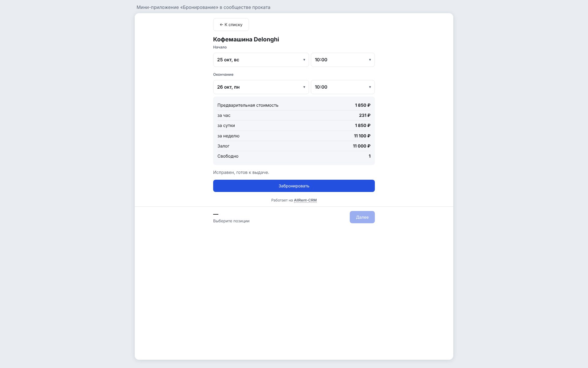Click the «Залог» row label

click(x=223, y=146)
